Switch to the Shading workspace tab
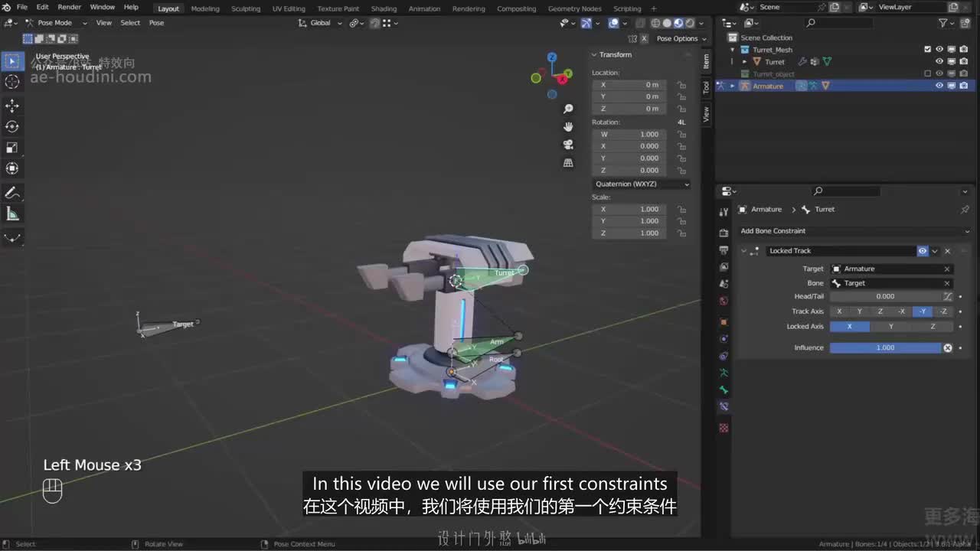This screenshot has width=980, height=551. pos(384,9)
